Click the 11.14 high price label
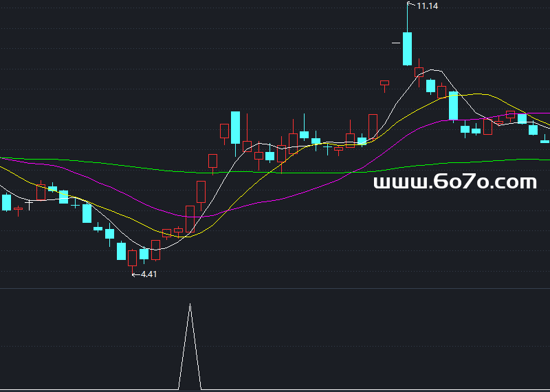The image size is (550, 392). tap(427, 6)
